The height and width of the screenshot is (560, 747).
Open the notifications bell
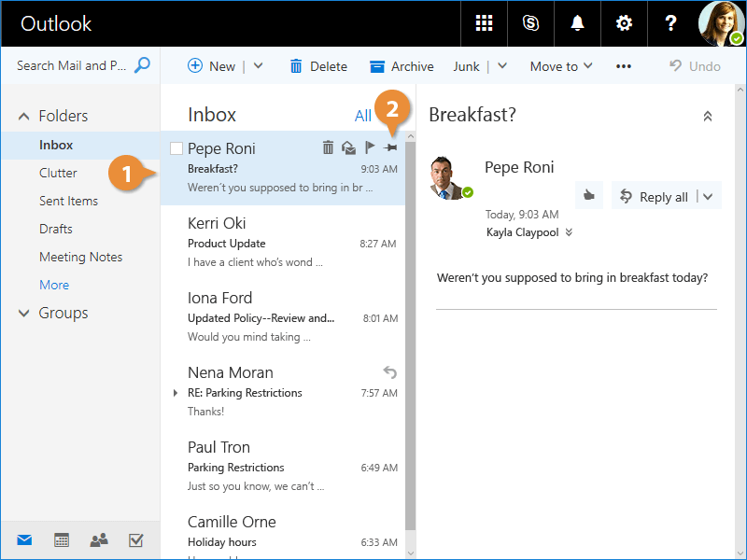577,23
